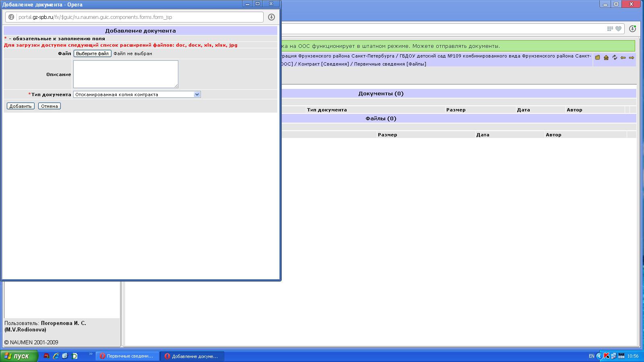Open the blue notepad Quick Launch icon
Screen dimensions: 644x362
click(65, 356)
